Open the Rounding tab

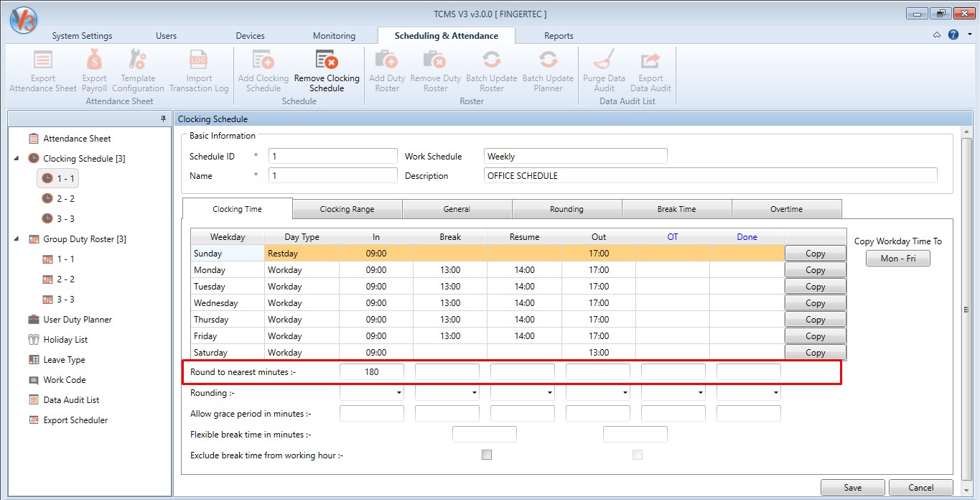566,209
